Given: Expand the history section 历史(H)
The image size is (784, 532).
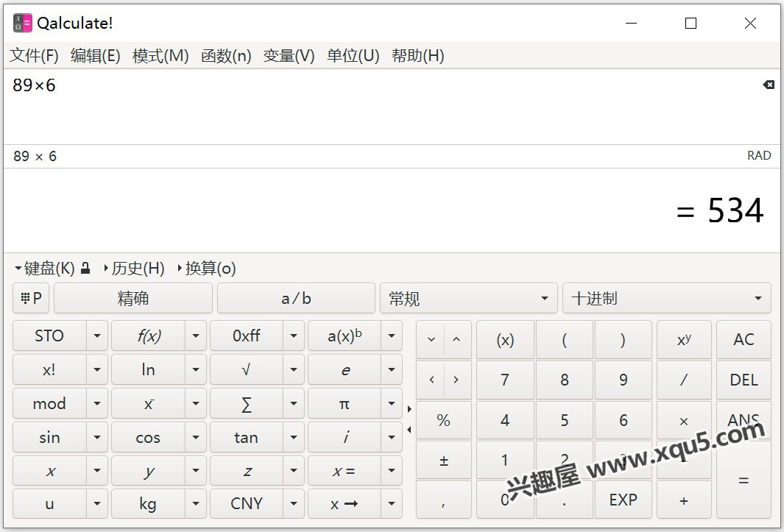Looking at the screenshot, I should click(134, 269).
